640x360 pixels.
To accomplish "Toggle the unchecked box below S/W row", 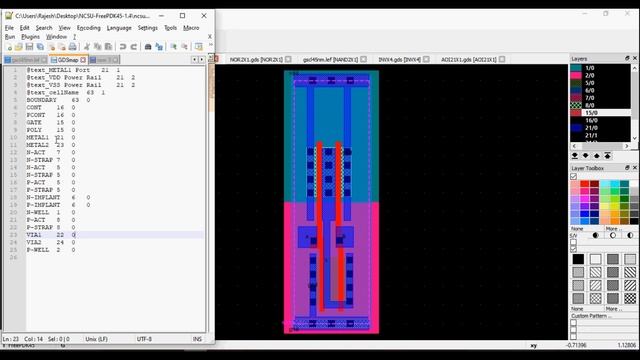I will coord(573,242).
